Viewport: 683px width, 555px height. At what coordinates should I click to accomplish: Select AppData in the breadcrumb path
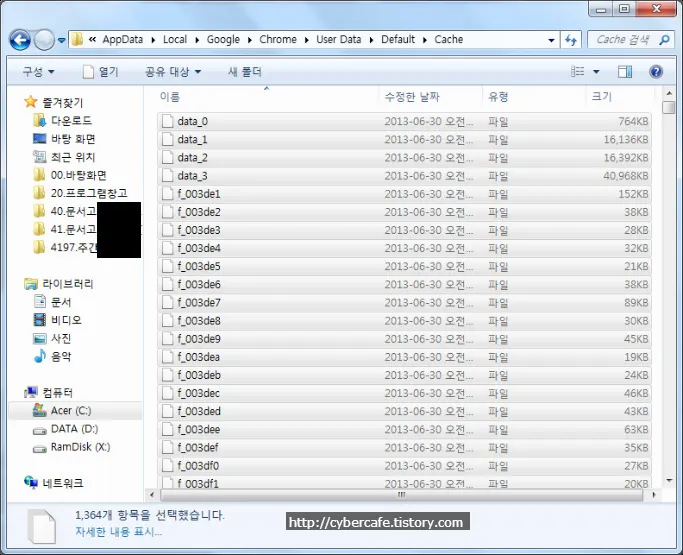click(122, 40)
